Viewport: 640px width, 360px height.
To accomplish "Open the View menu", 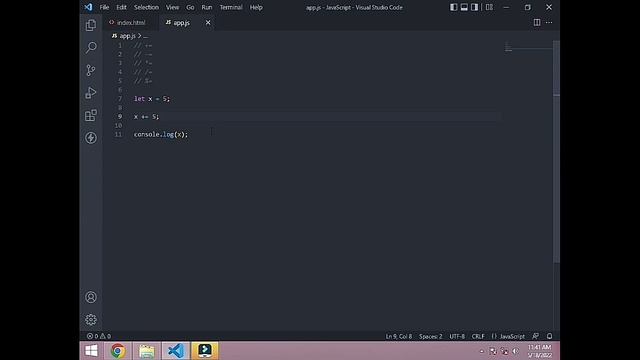I will pyautogui.click(x=172, y=7).
